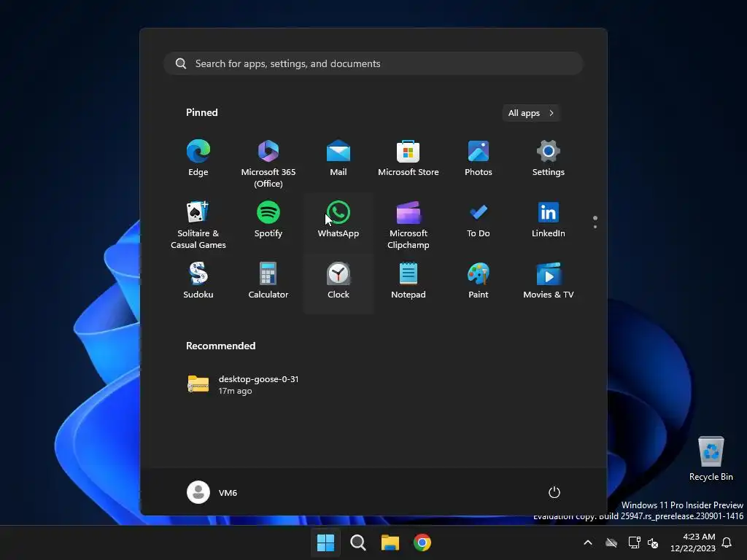Go to the next pinned apps page
The width and height of the screenshot is (747, 560).
tap(595, 227)
